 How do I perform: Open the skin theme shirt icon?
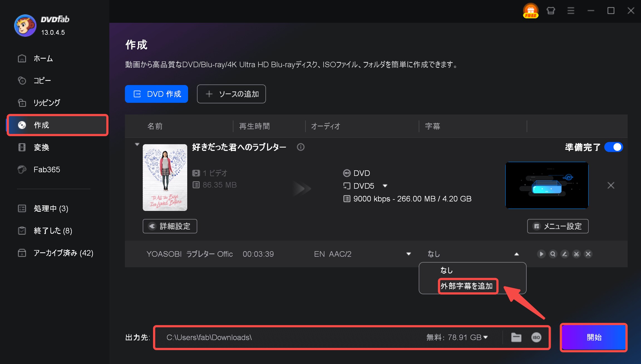coord(551,11)
